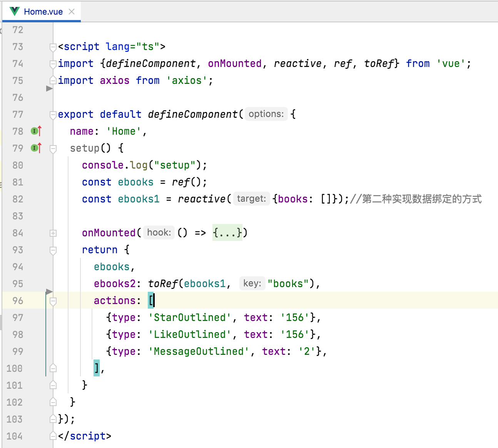
Task: Click the 'StarOutlined' string
Action: [190, 318]
